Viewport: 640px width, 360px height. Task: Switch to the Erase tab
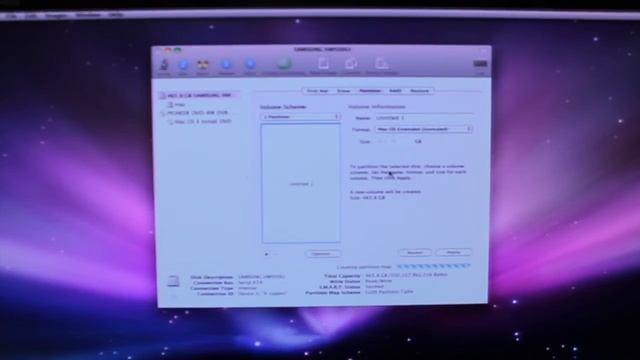344,91
